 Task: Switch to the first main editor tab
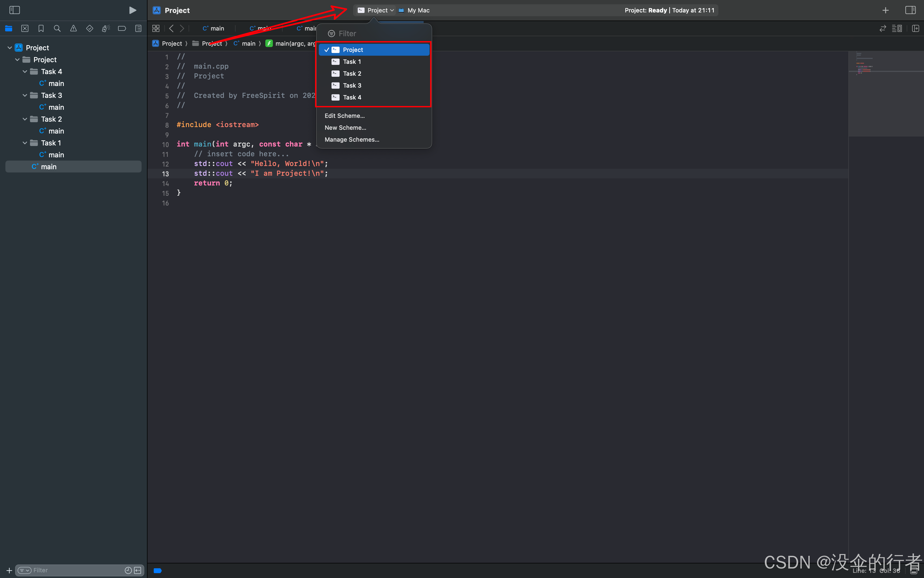213,28
